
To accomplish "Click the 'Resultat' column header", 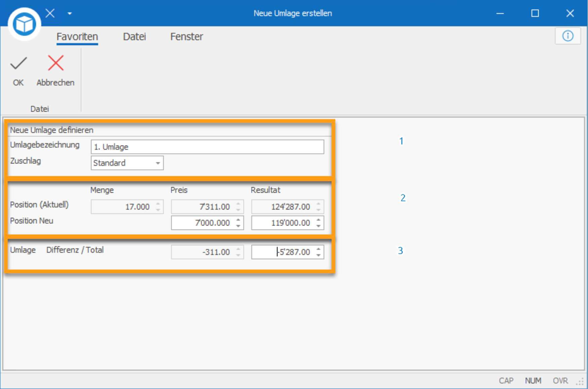I will pyautogui.click(x=265, y=190).
